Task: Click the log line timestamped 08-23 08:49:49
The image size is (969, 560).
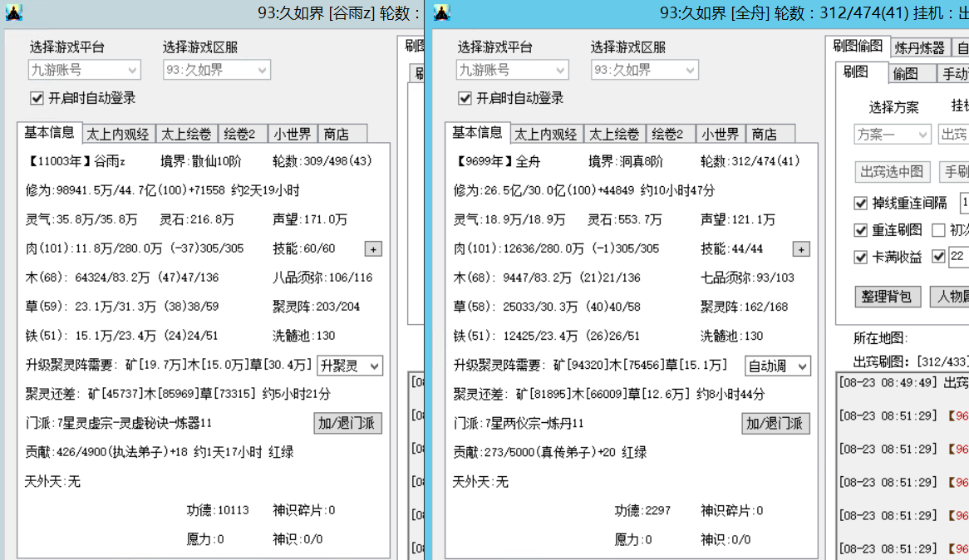Action: (x=903, y=382)
